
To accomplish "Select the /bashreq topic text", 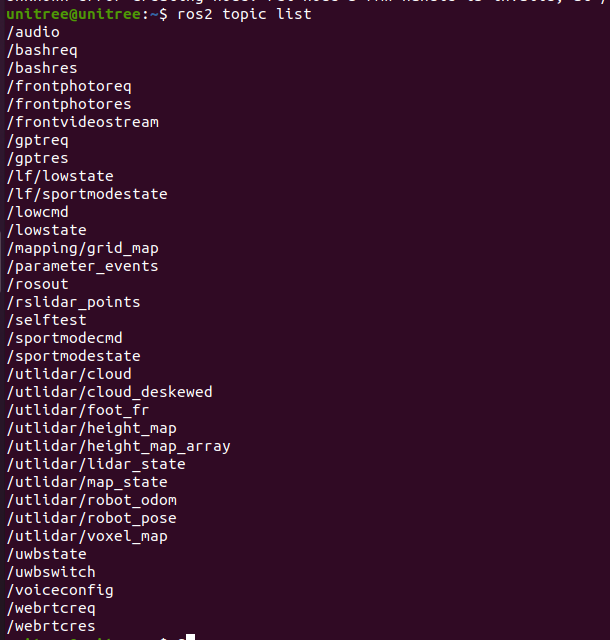I will pyautogui.click(x=42, y=51).
